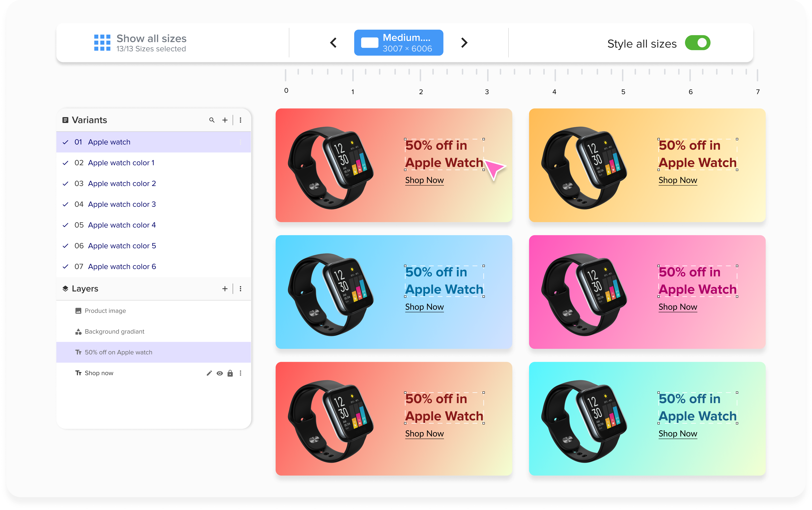Select headline text in top-left red banner

click(x=444, y=154)
